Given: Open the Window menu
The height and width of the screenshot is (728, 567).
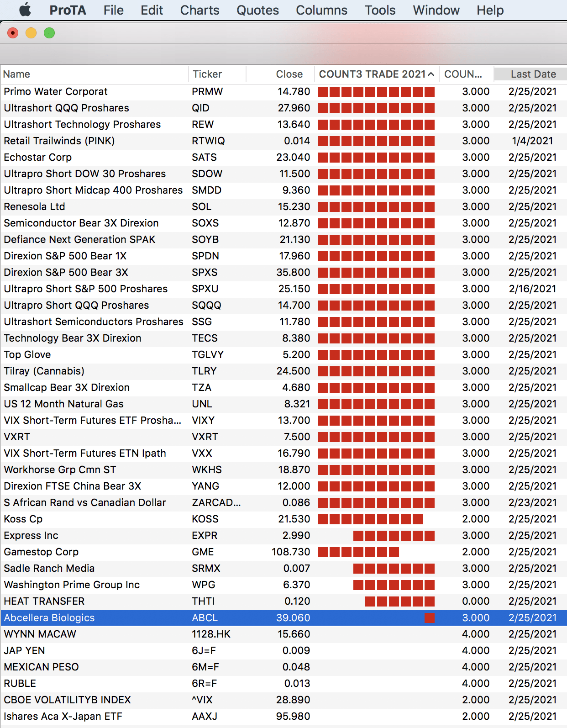Looking at the screenshot, I should click(436, 10).
